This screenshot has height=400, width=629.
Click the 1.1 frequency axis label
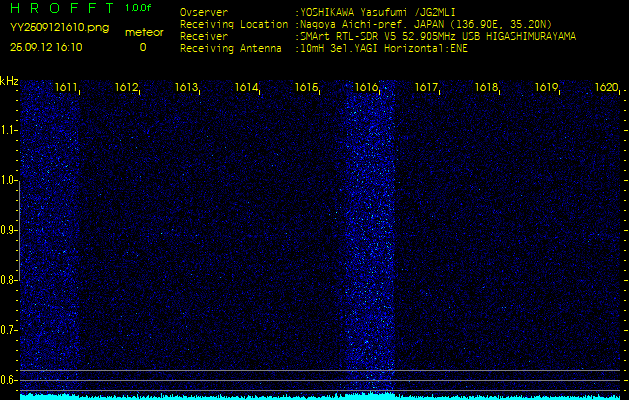click(8, 130)
